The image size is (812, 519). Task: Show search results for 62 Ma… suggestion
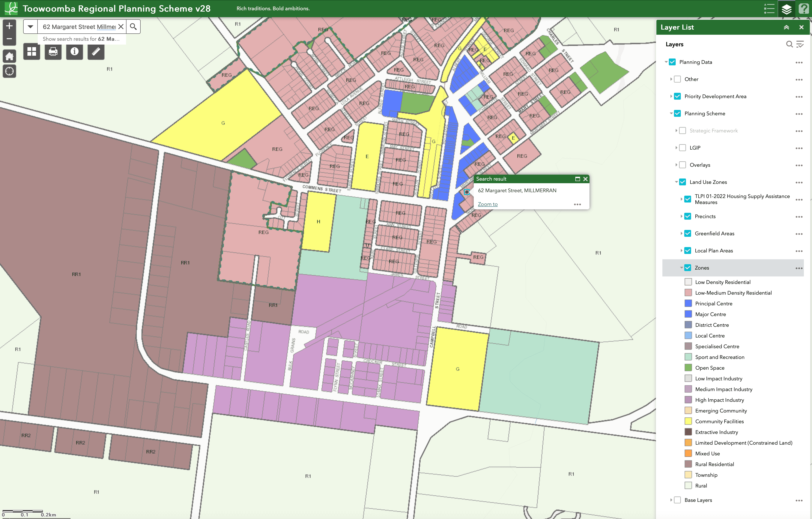81,39
